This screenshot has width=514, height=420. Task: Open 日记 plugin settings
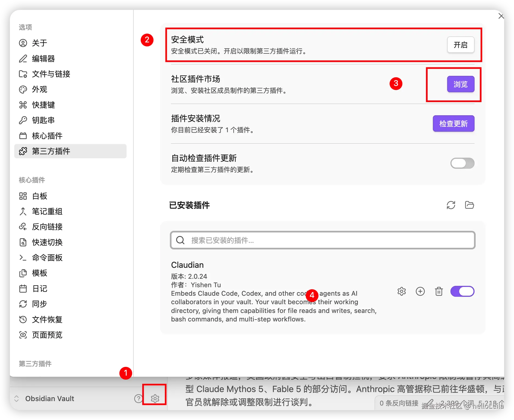70,289
